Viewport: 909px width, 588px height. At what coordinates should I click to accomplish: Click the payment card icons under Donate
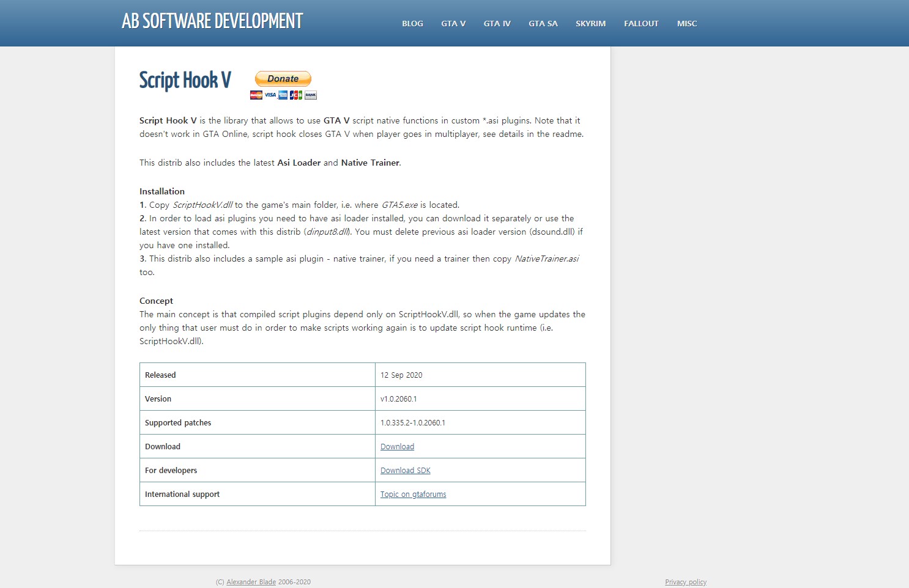[x=283, y=95]
